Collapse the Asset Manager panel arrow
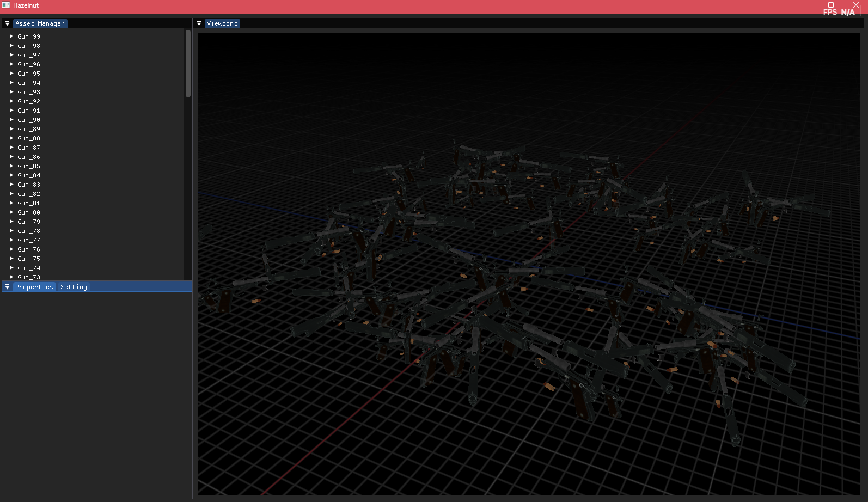Image resolution: width=868 pixels, height=502 pixels. 7,23
